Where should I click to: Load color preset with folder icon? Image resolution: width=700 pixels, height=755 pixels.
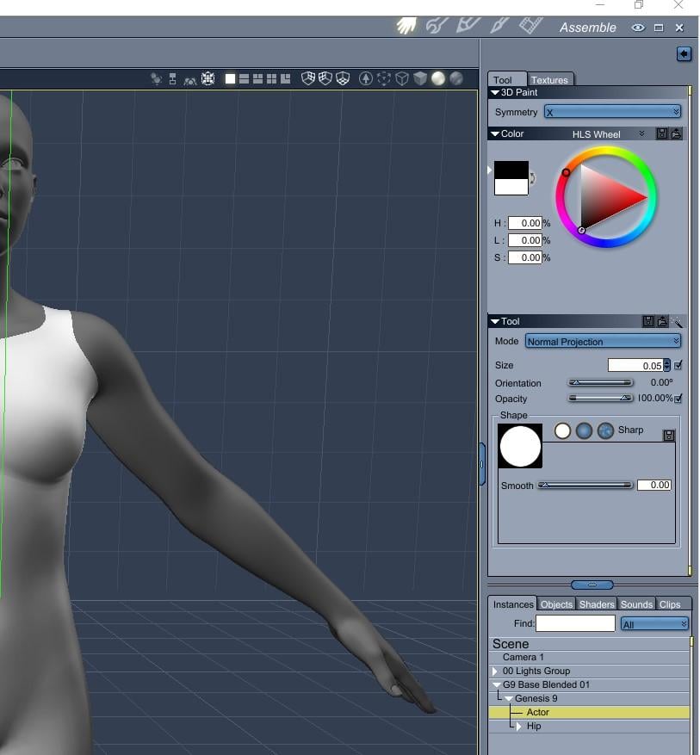coord(676,133)
